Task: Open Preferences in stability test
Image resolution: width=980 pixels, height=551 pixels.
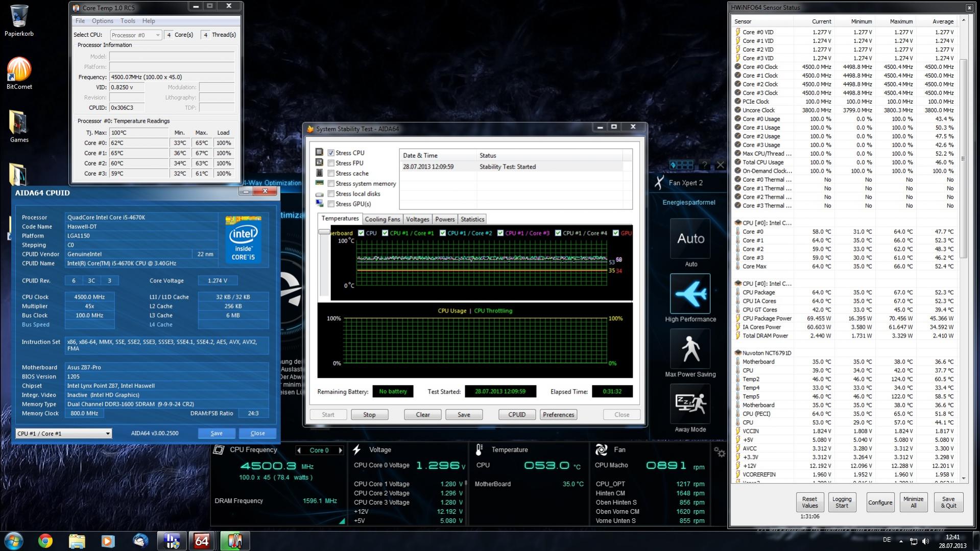Action: (x=559, y=415)
